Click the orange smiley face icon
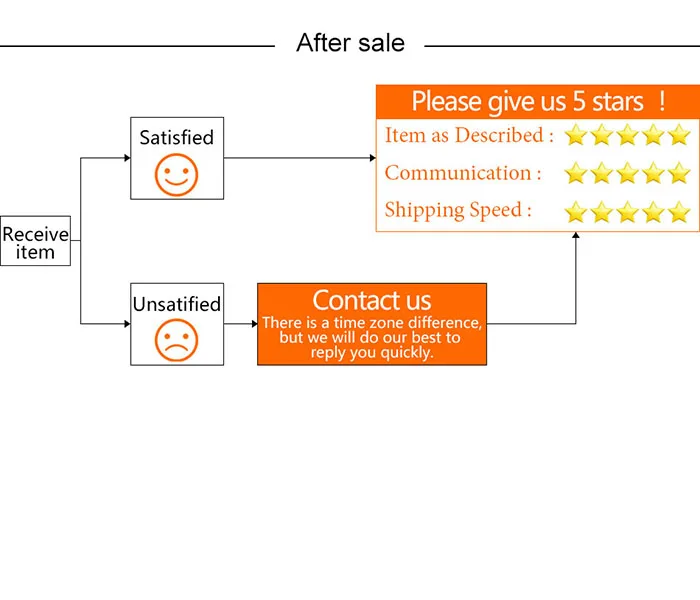Image resolution: width=700 pixels, height=600 pixels. pyautogui.click(x=176, y=175)
